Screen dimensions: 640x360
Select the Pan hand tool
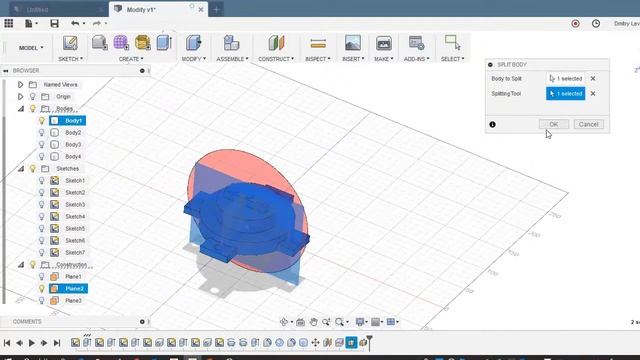tap(313, 322)
